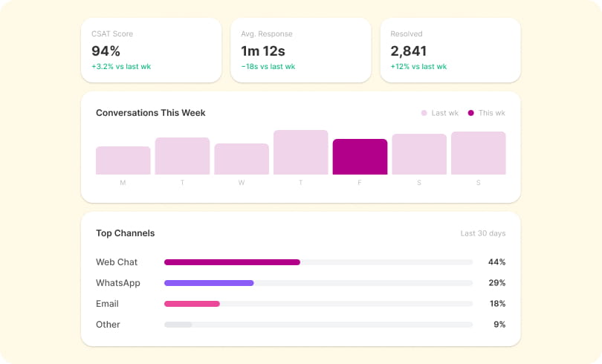Image resolution: width=602 pixels, height=364 pixels.
Task: Click the M day label under chart
Action: [x=123, y=183]
